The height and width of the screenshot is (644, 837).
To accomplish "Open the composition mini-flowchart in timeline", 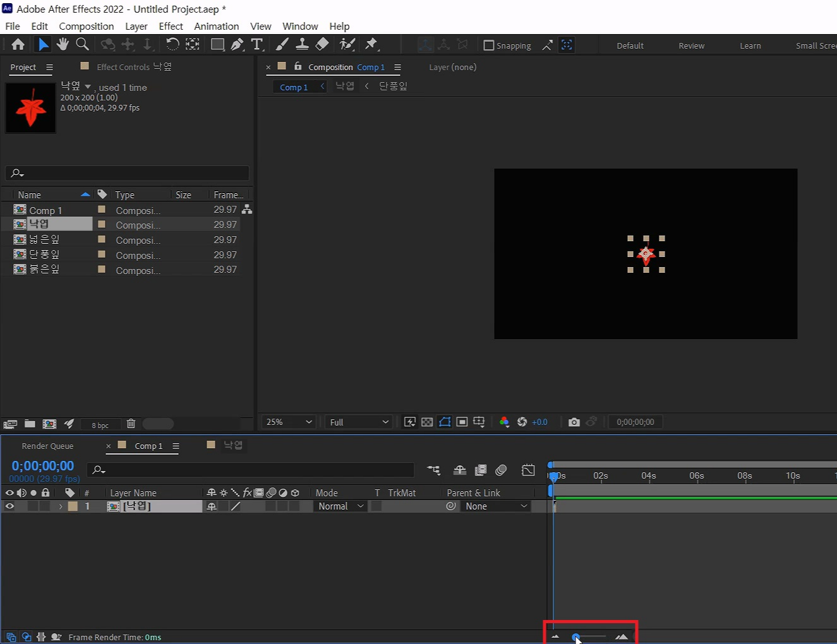I will point(433,470).
